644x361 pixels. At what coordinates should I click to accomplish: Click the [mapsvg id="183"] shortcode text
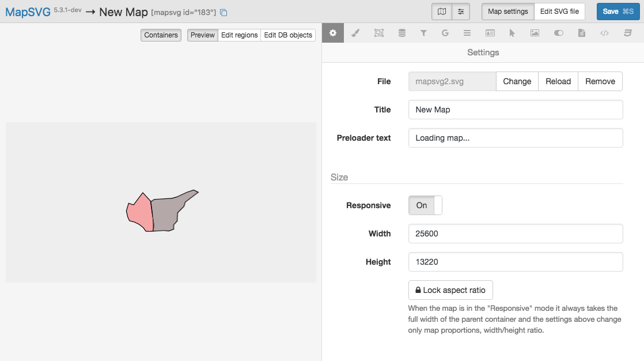pos(184,12)
